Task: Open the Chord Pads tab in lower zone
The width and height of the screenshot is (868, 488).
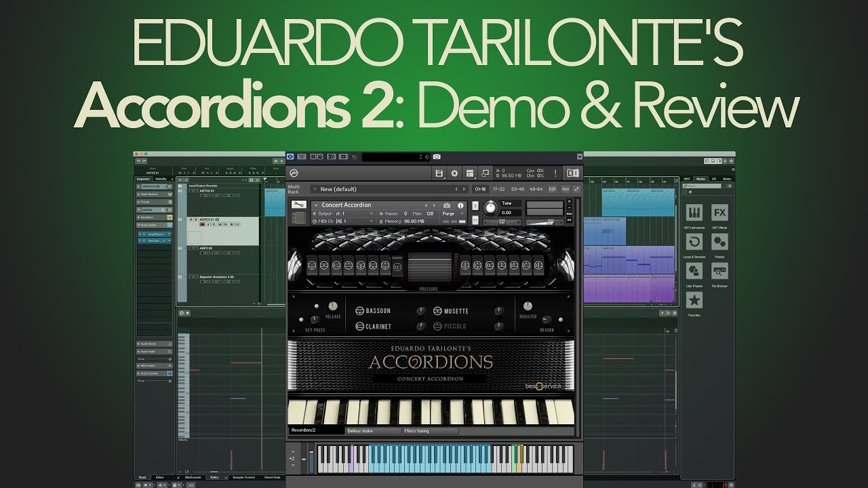Action: tap(272, 477)
